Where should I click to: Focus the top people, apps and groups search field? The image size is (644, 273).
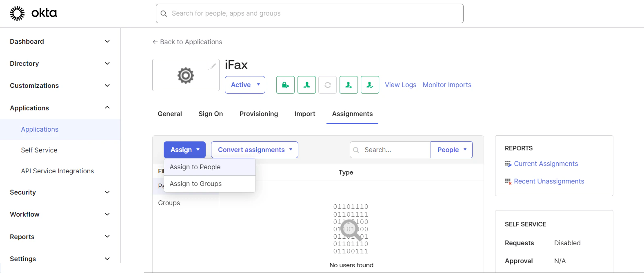(310, 13)
